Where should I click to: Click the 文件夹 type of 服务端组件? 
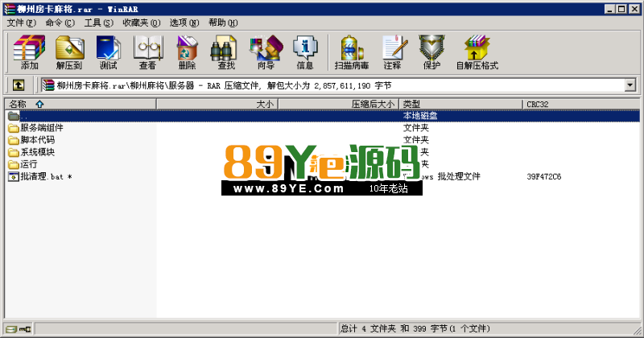click(415, 128)
